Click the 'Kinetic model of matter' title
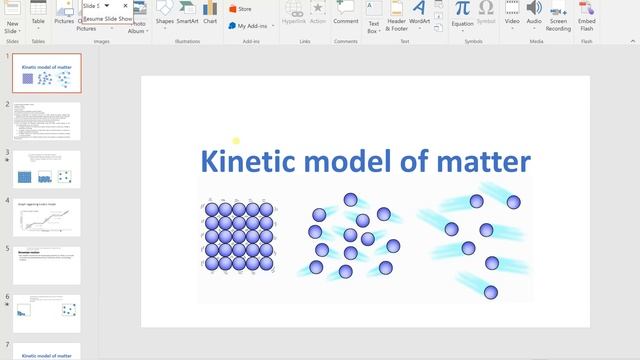Viewport: 640px width, 360px height. click(366, 161)
